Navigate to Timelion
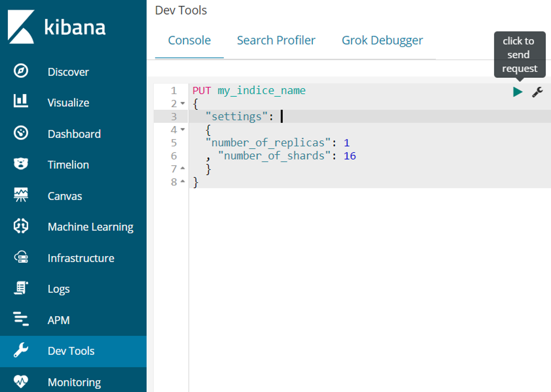551x392 pixels. point(69,165)
